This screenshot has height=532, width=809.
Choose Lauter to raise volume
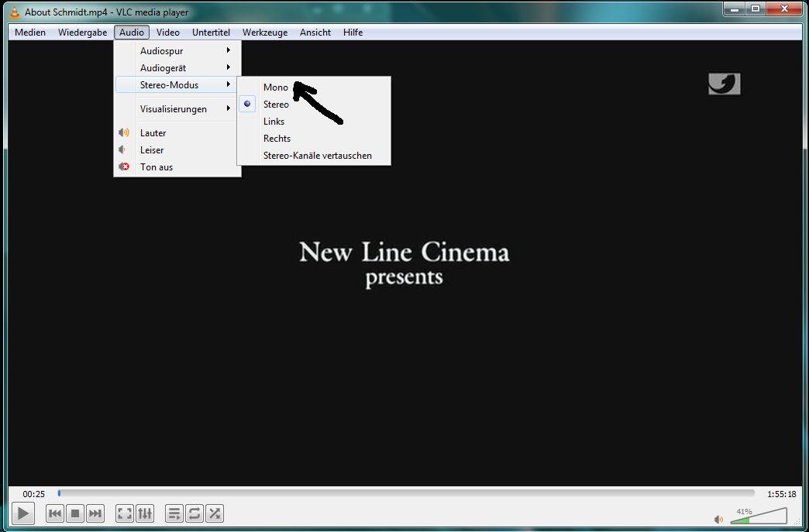pyautogui.click(x=177, y=132)
